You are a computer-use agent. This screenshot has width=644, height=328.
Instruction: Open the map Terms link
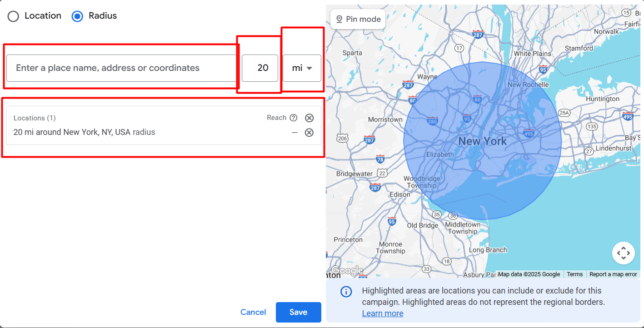[574, 274]
